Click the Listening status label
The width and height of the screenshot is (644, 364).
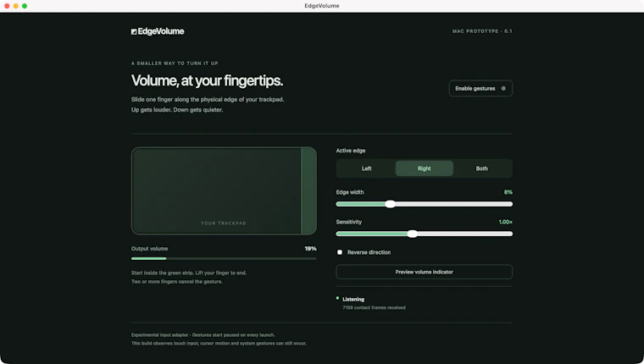353,299
